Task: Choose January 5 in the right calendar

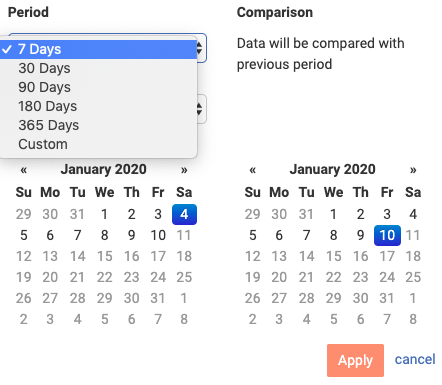Action: (253, 235)
